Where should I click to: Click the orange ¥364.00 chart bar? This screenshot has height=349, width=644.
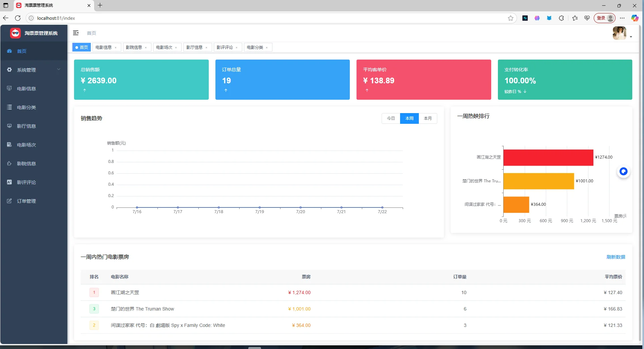(x=516, y=205)
